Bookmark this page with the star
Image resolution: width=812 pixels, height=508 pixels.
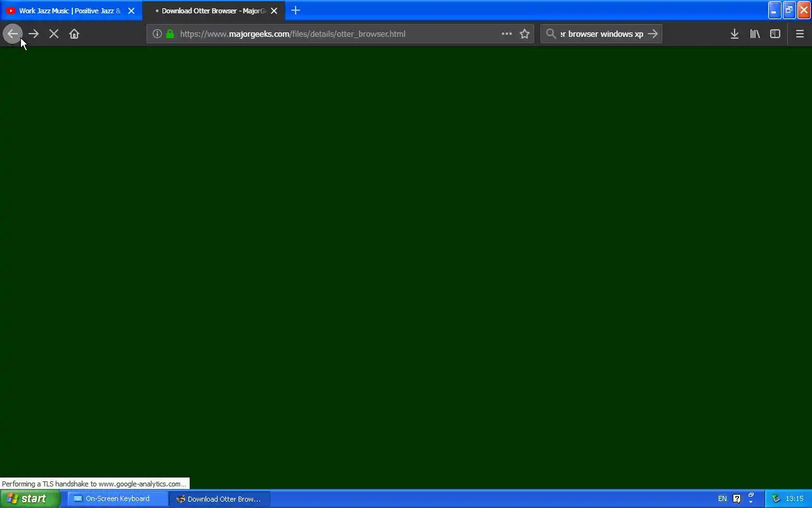click(525, 34)
